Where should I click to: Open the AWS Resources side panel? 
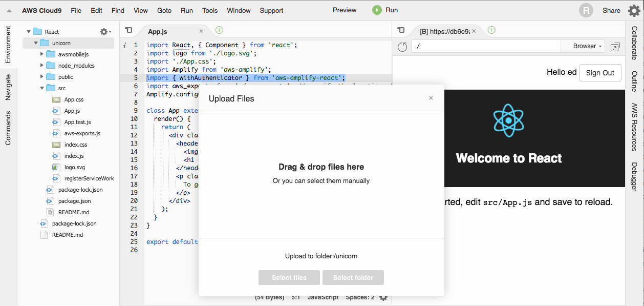click(x=634, y=127)
